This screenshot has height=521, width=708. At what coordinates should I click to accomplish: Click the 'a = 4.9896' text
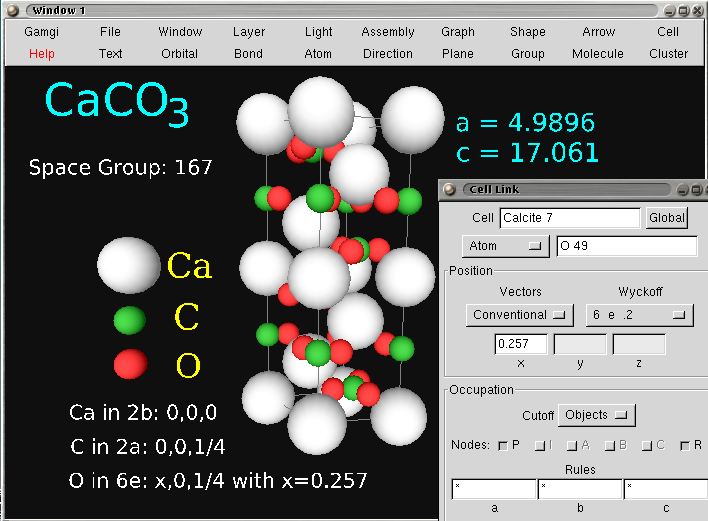pyautogui.click(x=525, y=122)
